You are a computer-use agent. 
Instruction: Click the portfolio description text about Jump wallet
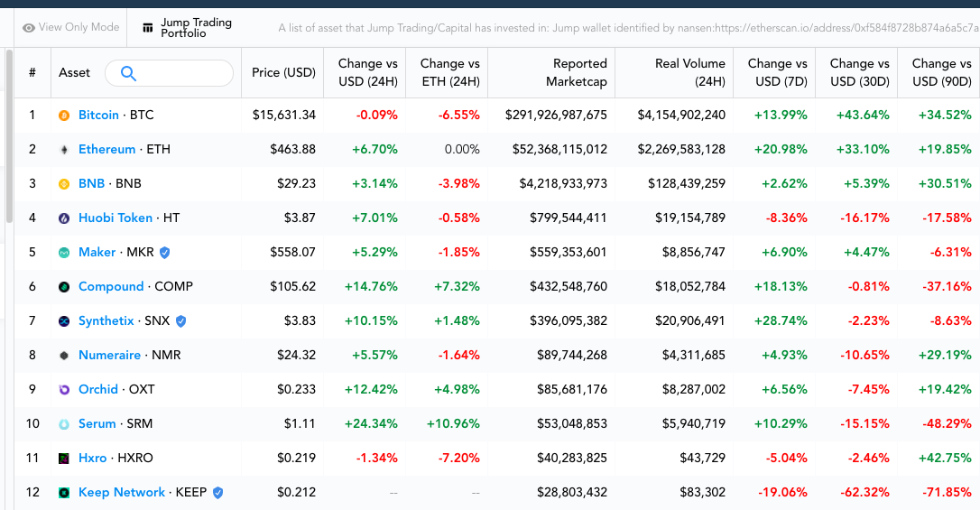(x=628, y=28)
